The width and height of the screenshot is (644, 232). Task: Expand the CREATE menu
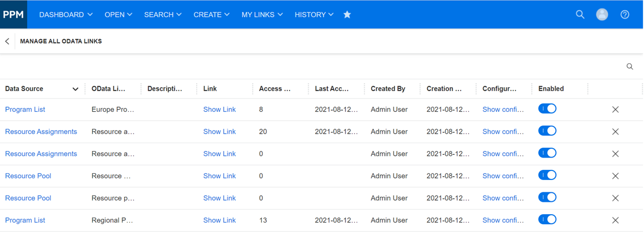(211, 15)
